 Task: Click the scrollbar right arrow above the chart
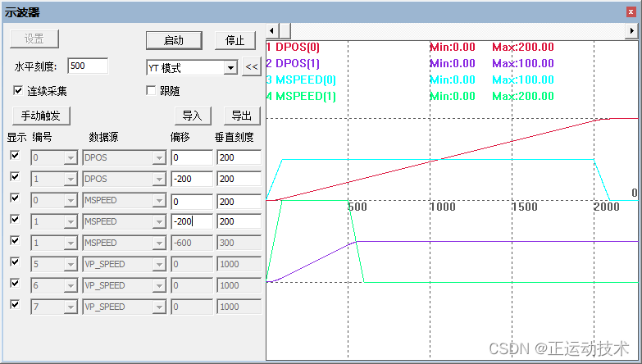pyautogui.click(x=632, y=30)
